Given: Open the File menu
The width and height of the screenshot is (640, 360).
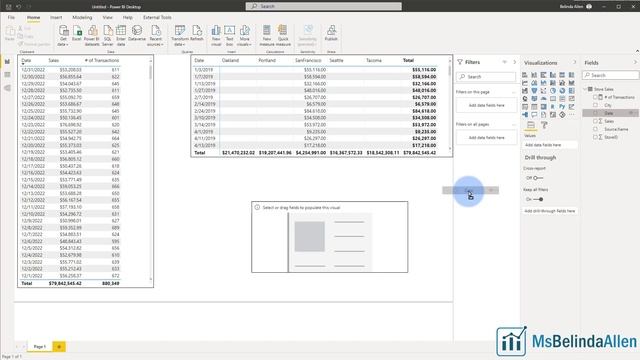Looking at the screenshot, I should 11,18.
